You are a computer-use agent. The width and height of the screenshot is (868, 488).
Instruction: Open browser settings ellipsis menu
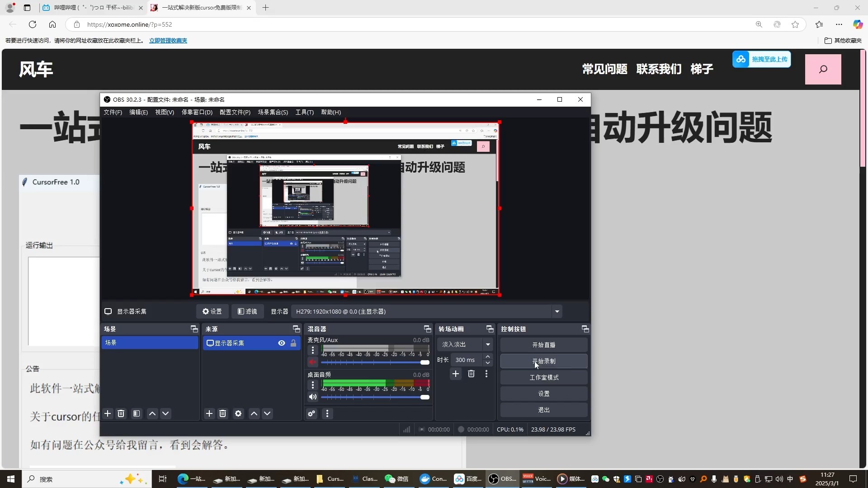click(839, 24)
